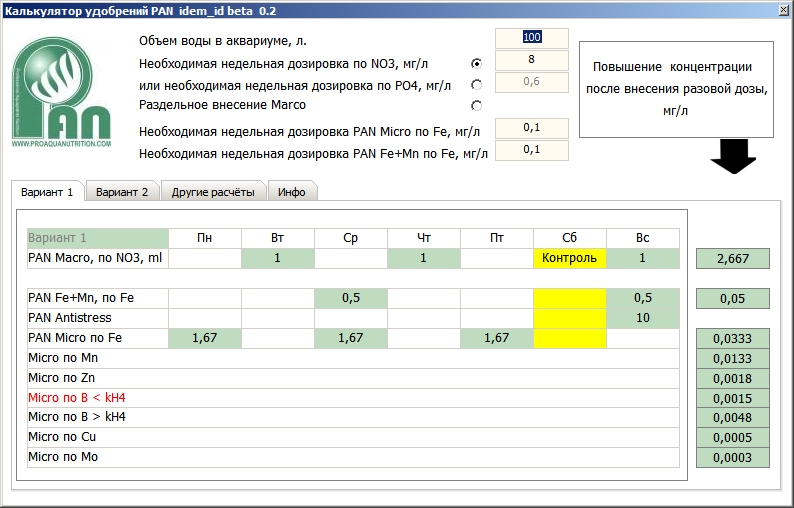Select the Вариант 1 tab
The width and height of the screenshot is (794, 508).
click(x=47, y=192)
